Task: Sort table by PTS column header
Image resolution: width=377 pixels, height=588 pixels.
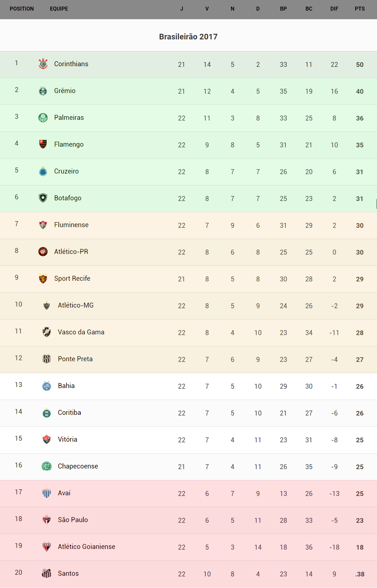Action: pos(359,9)
